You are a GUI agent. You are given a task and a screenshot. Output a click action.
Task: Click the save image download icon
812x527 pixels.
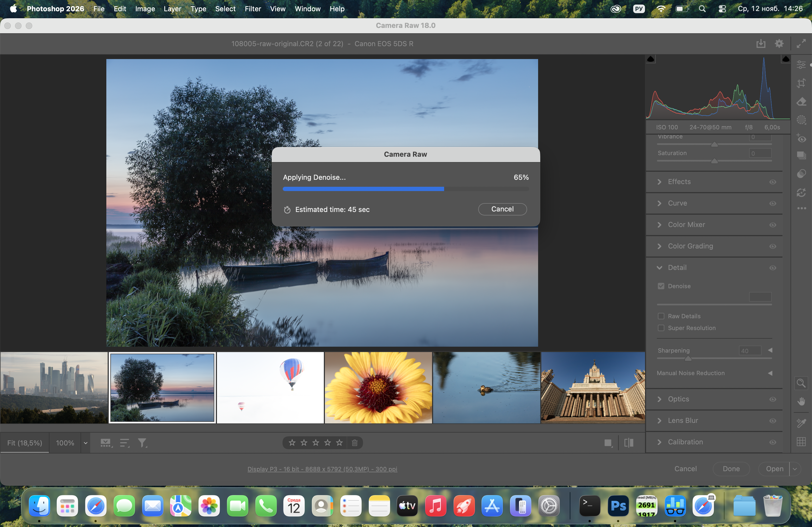(x=761, y=44)
